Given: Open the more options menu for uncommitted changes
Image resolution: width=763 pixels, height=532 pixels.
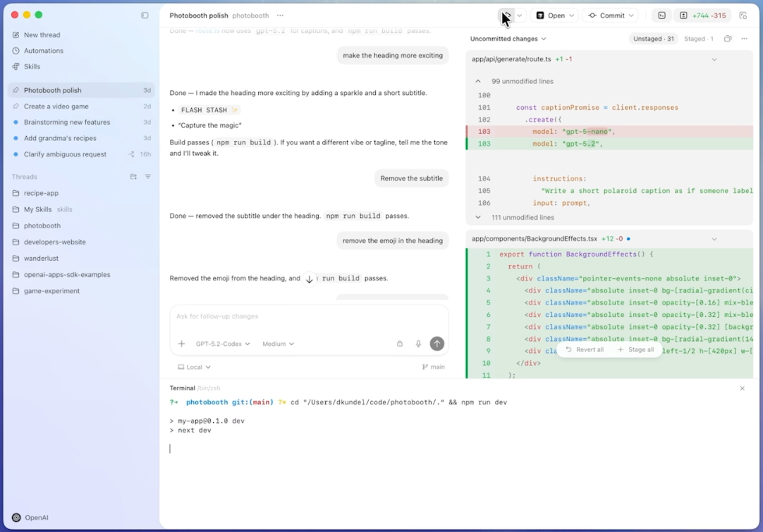Looking at the screenshot, I should [x=744, y=39].
